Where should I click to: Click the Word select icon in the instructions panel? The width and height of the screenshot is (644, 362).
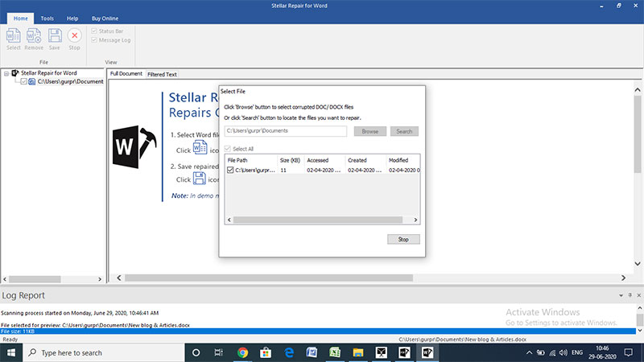click(200, 147)
